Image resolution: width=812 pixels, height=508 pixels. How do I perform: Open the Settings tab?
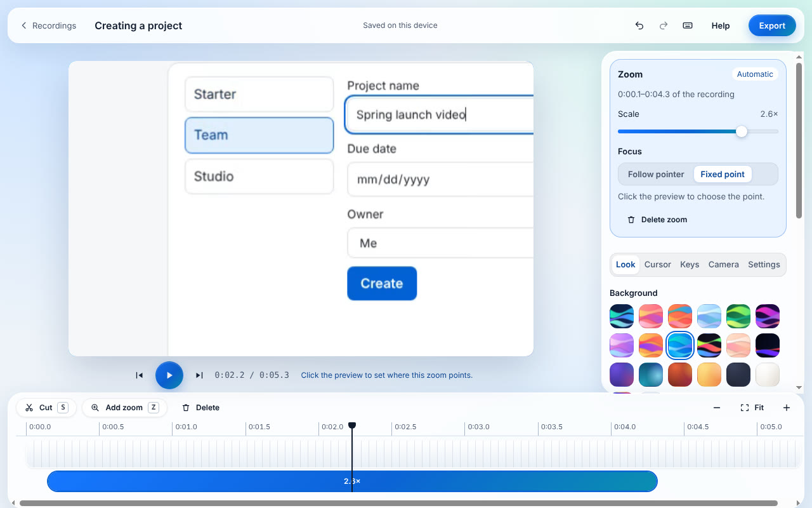coord(764,265)
